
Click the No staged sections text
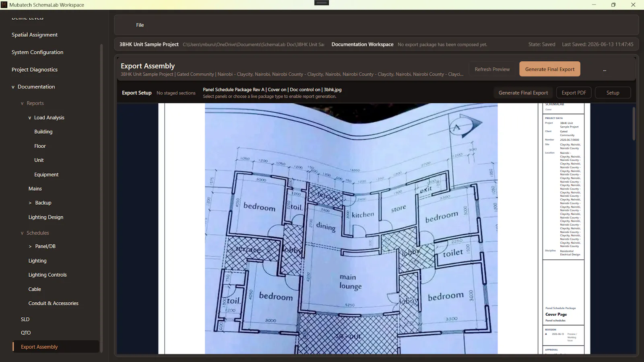coord(176,93)
